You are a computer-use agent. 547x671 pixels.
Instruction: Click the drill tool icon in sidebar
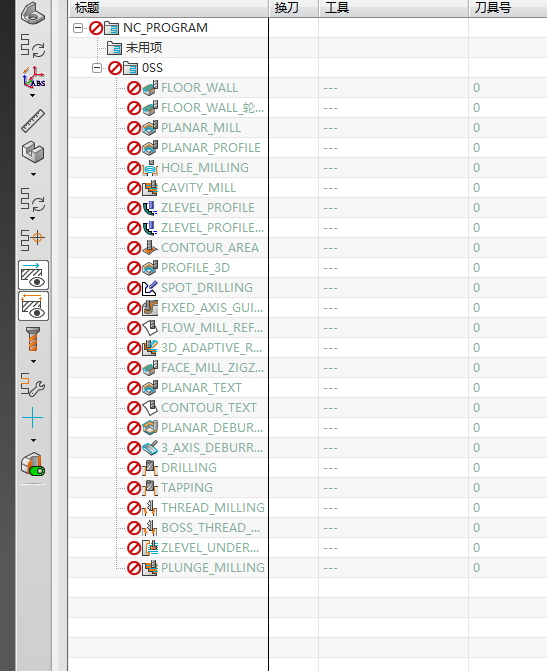pyautogui.click(x=33, y=339)
